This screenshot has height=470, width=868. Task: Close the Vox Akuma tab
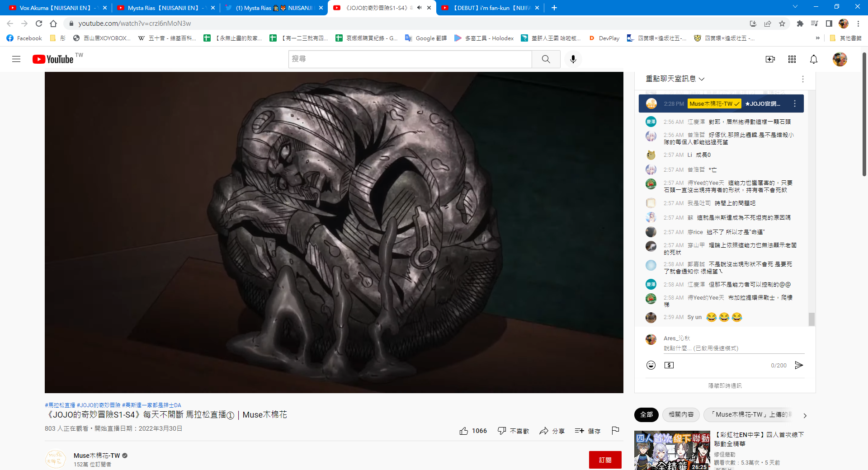(x=105, y=8)
